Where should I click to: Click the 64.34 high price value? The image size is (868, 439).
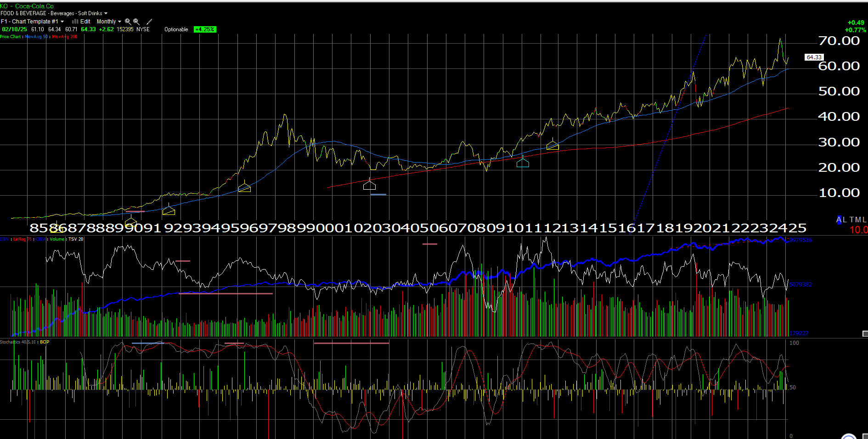pos(55,29)
